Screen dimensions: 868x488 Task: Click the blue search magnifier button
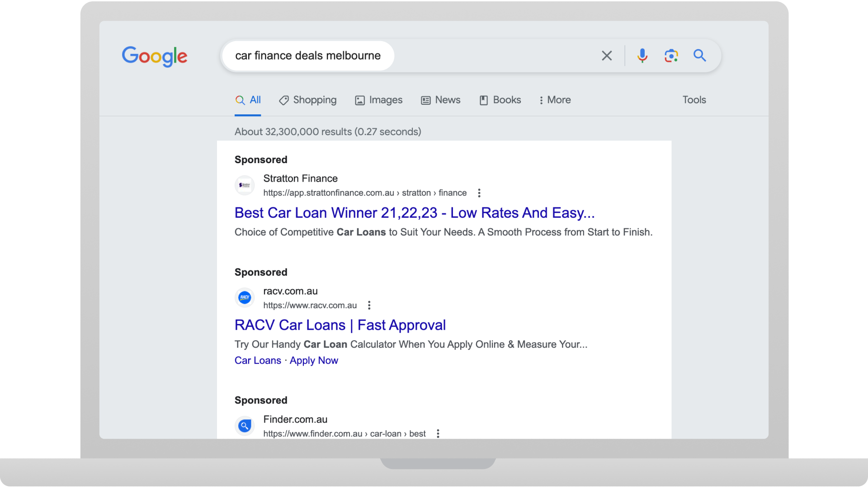pyautogui.click(x=700, y=55)
